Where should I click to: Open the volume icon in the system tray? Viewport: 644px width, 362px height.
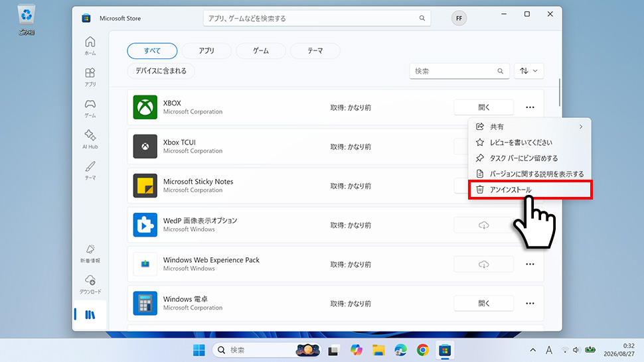(x=576, y=350)
